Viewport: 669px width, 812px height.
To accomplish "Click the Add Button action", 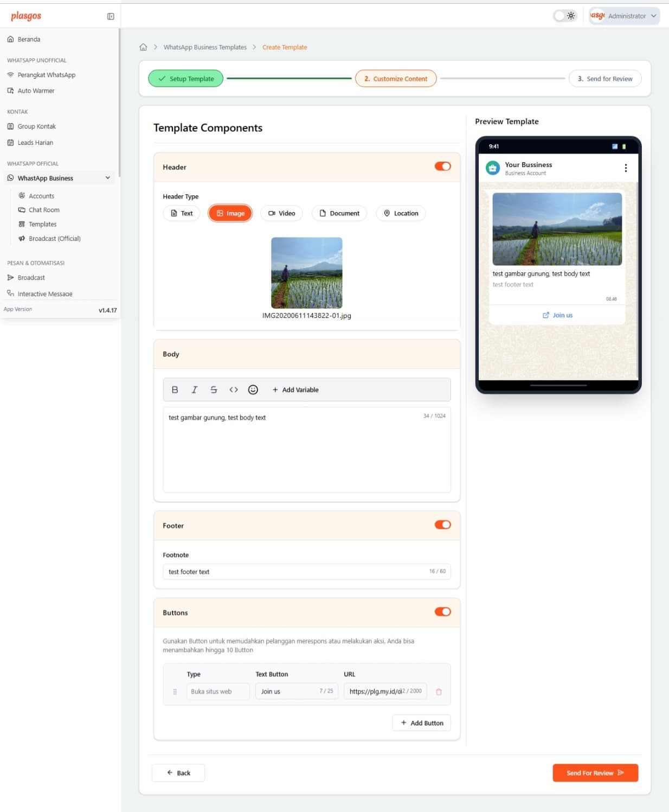I will (x=421, y=723).
